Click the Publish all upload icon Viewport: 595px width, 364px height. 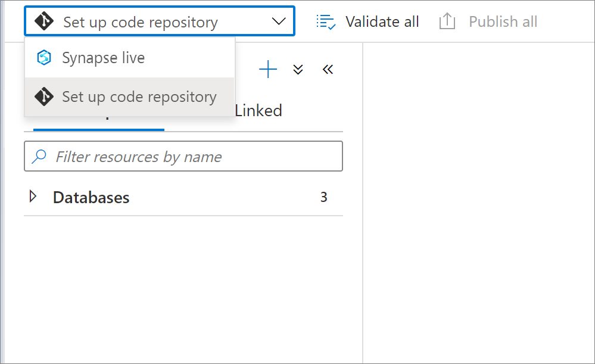(x=447, y=20)
